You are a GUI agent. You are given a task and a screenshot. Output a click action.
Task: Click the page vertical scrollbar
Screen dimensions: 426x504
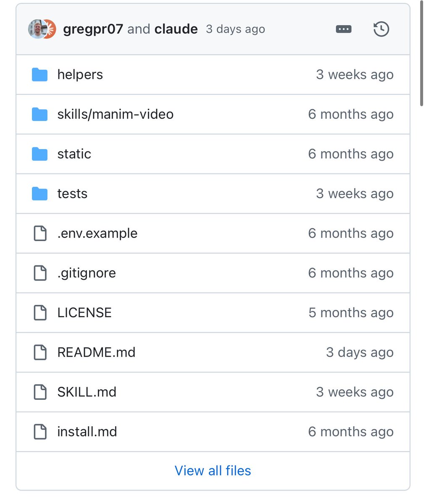[x=422, y=54]
